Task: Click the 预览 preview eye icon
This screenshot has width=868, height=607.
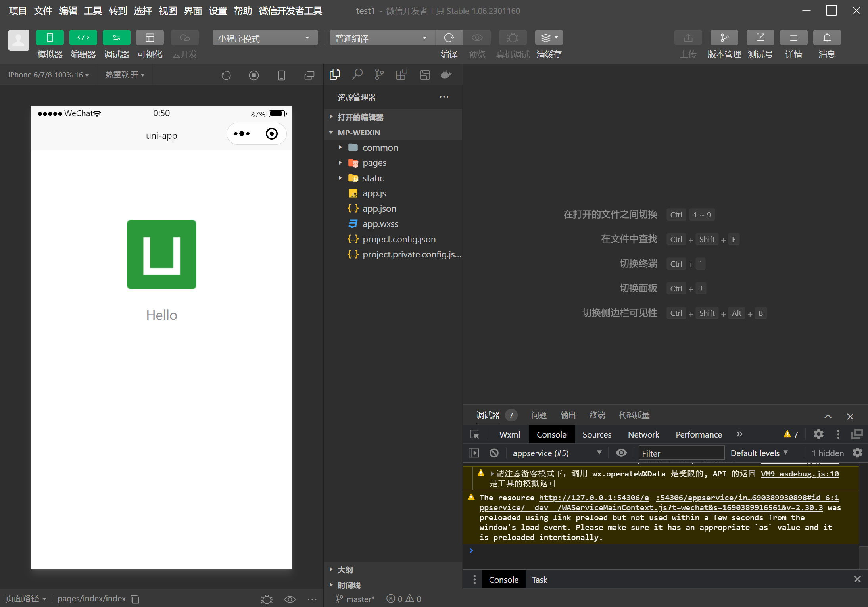Action: tap(477, 38)
